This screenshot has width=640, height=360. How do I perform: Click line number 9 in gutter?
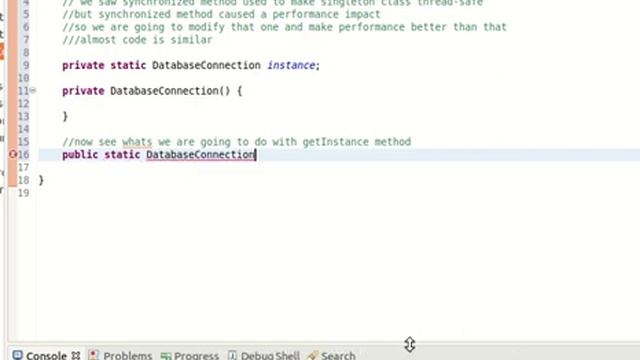26,65
